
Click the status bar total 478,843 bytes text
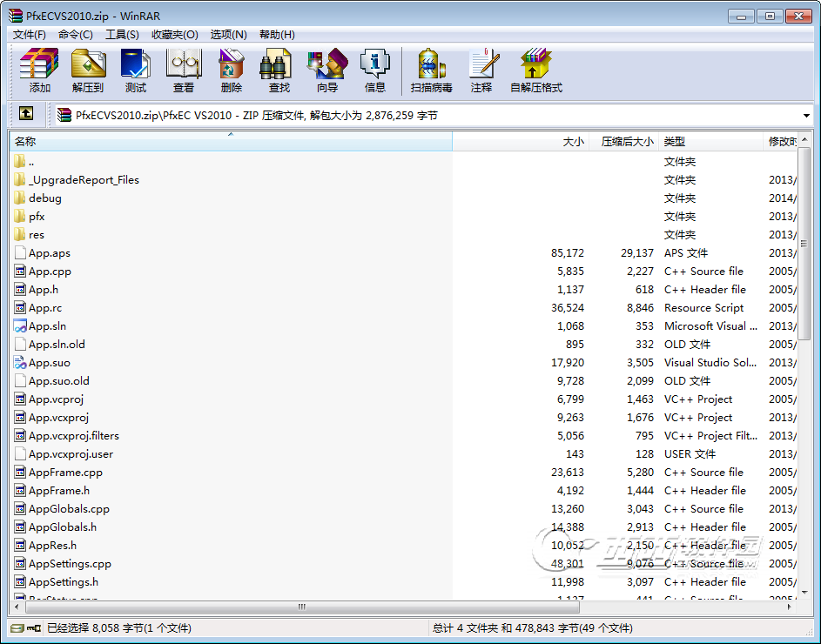pos(533,627)
